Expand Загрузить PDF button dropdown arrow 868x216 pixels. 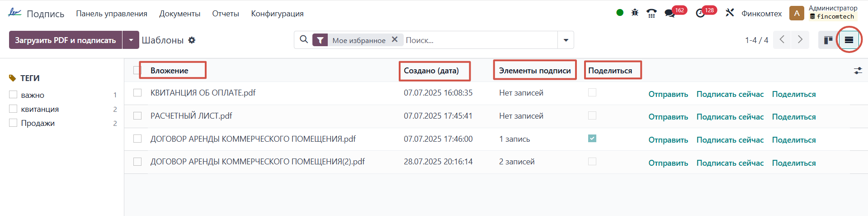tap(131, 40)
